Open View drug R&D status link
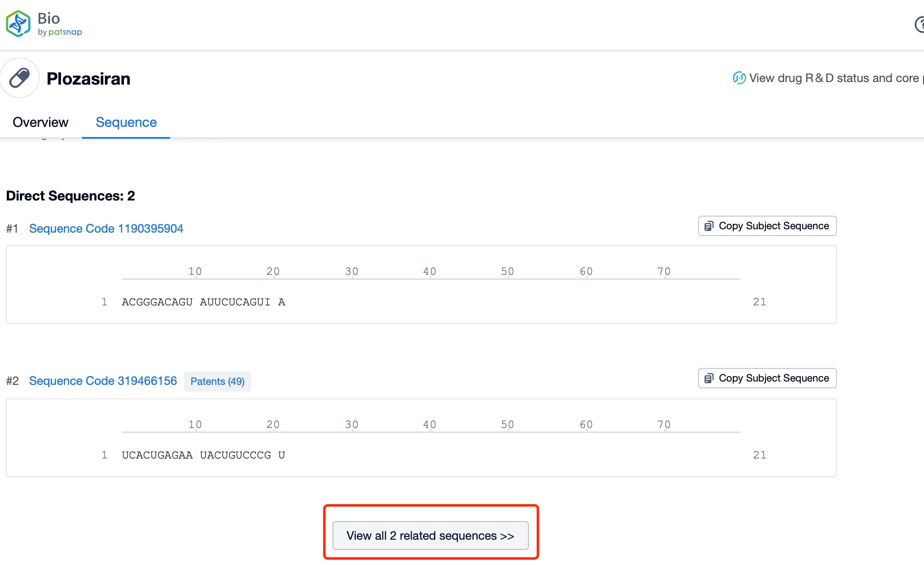 (x=833, y=78)
